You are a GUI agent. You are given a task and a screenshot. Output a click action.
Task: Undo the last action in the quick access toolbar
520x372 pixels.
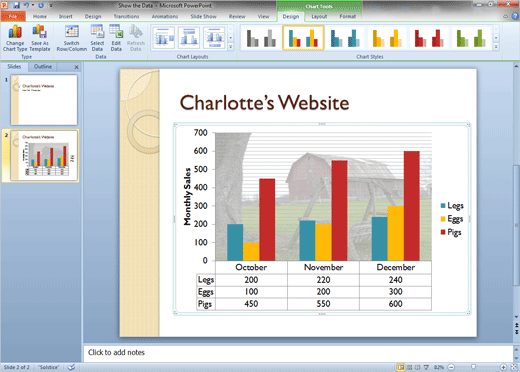27,5
